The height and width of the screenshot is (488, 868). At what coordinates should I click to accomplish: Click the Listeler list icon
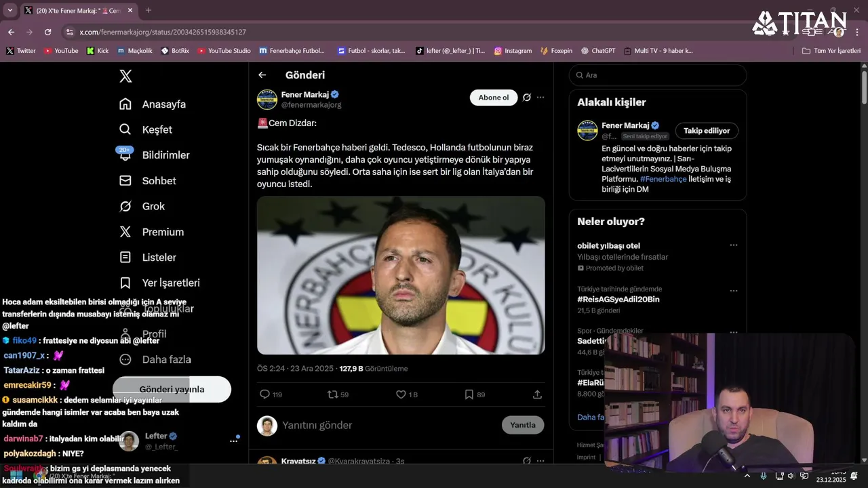click(x=125, y=258)
